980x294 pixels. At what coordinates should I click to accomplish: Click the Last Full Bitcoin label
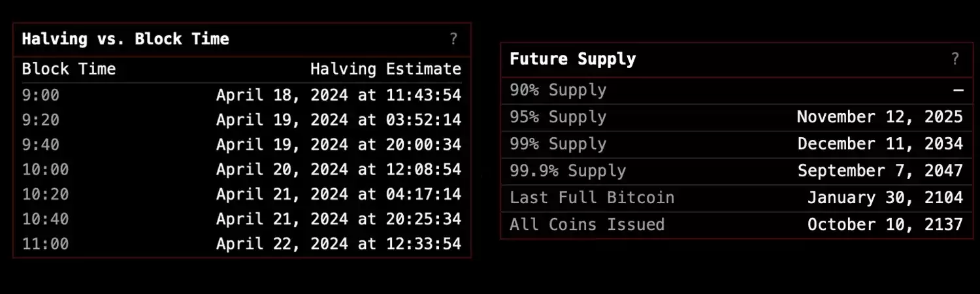tap(592, 198)
